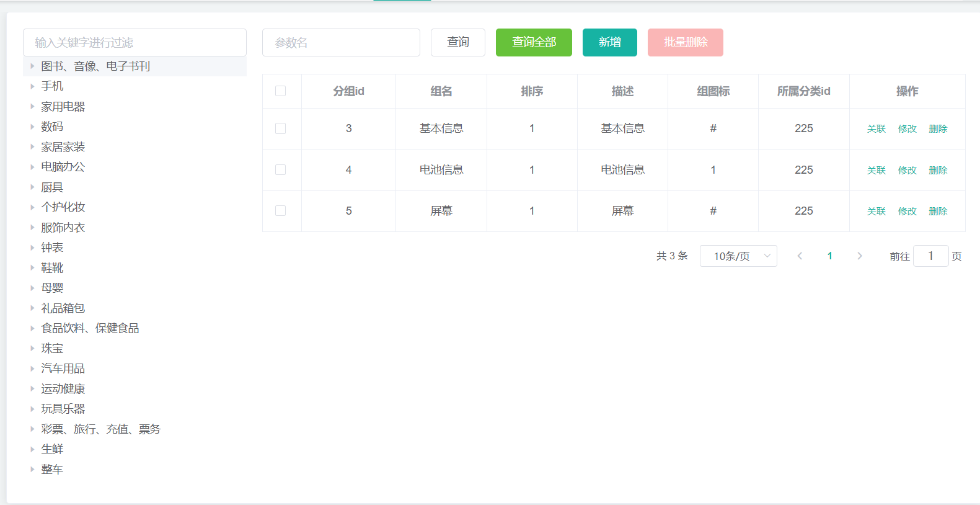Click 修改 link in 屏幕 row
The image size is (980, 505).
coord(907,211)
